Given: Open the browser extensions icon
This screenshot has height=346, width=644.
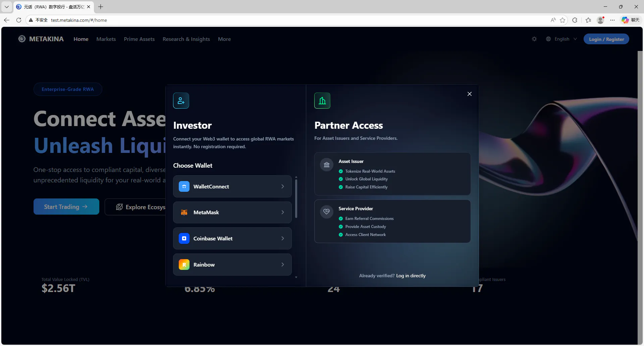Looking at the screenshot, I should coord(575,20).
